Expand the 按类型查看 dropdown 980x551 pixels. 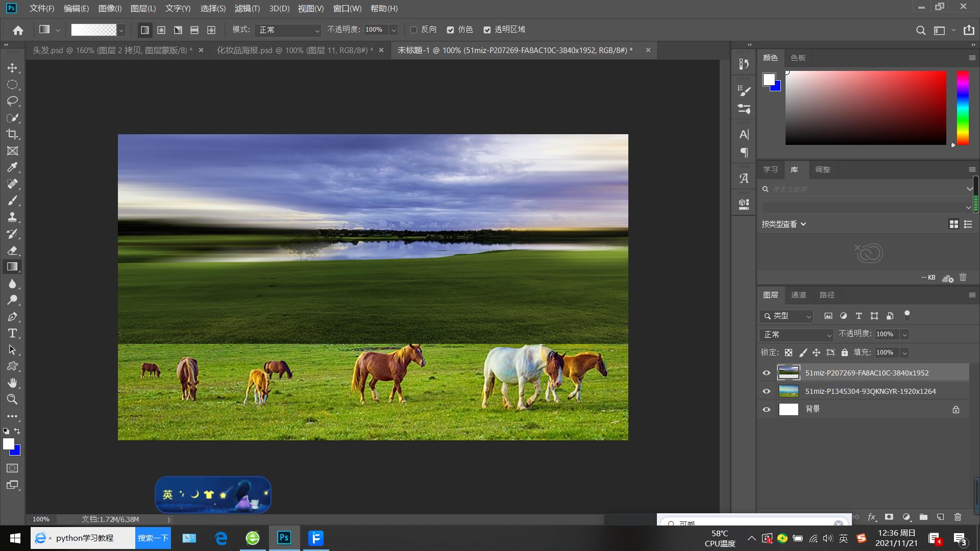(x=784, y=224)
